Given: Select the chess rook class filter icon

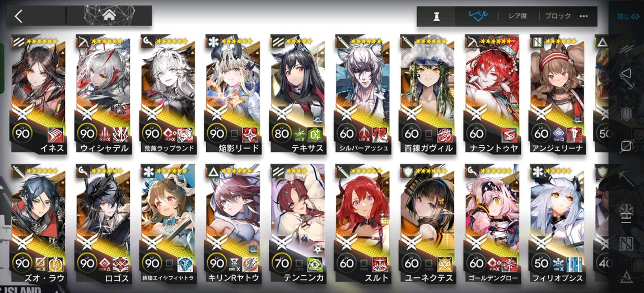Looking at the screenshot, I should tap(437, 16).
